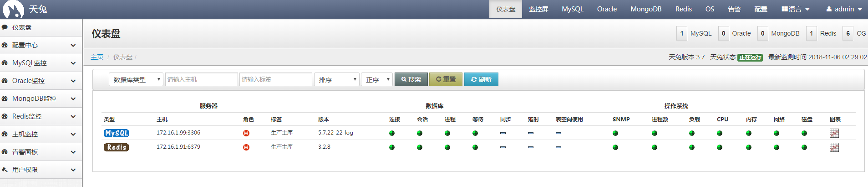Expand Redis监控 in the sidebar
The width and height of the screenshot is (868, 187).
click(41, 116)
